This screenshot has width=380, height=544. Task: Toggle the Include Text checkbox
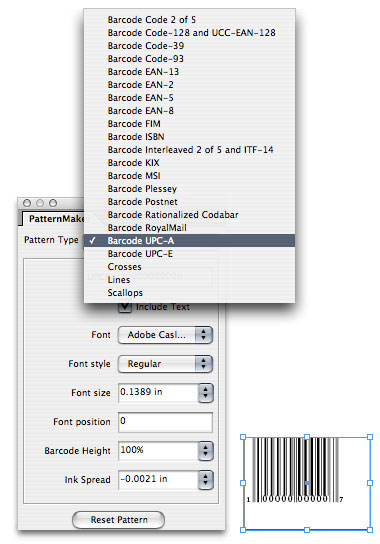(125, 307)
